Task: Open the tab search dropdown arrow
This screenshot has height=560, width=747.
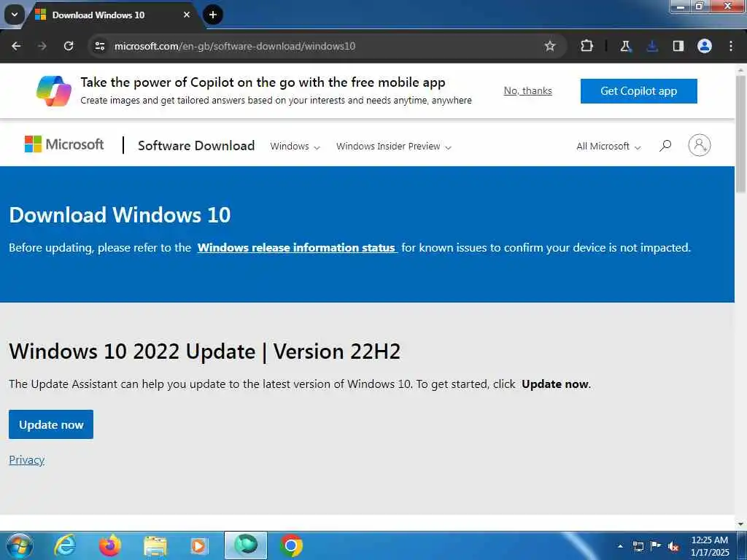Action: coord(15,15)
